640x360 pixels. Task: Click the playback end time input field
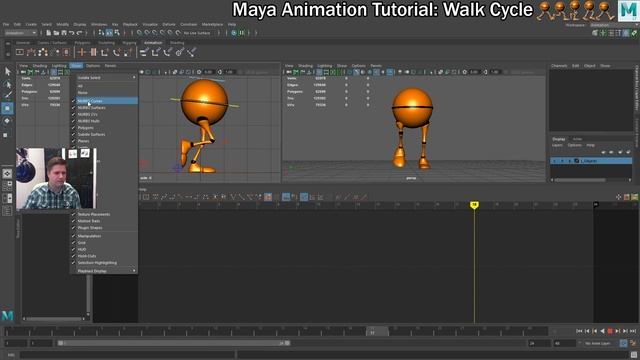[x=539, y=343]
